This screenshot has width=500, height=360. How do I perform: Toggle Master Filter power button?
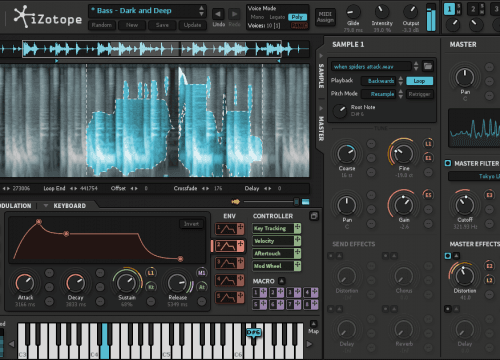[x=448, y=163]
